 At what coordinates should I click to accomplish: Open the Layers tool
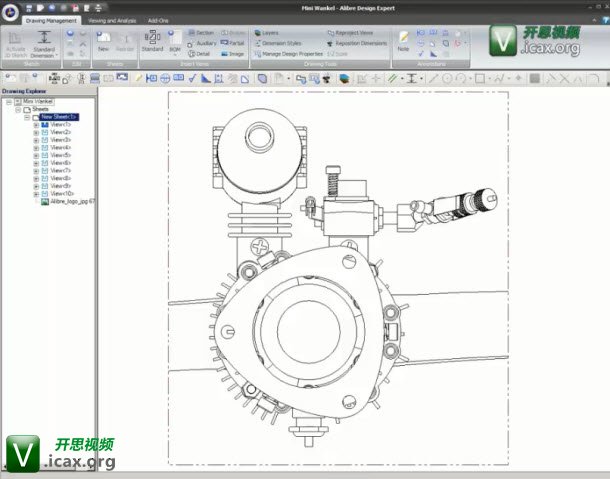(x=265, y=33)
